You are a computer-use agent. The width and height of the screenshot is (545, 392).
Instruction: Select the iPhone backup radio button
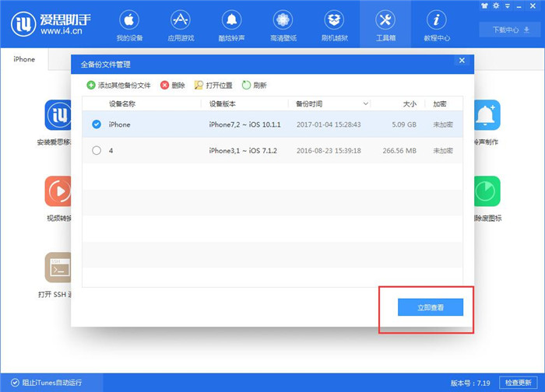point(97,124)
